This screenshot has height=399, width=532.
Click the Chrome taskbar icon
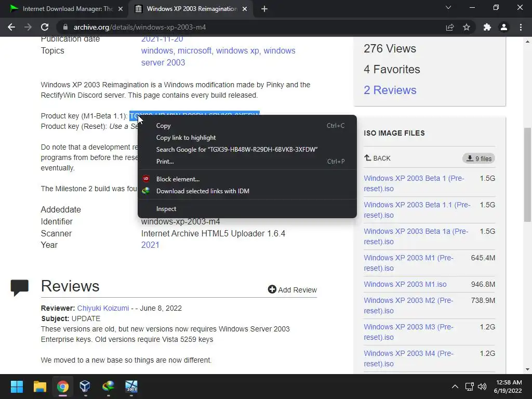click(62, 387)
